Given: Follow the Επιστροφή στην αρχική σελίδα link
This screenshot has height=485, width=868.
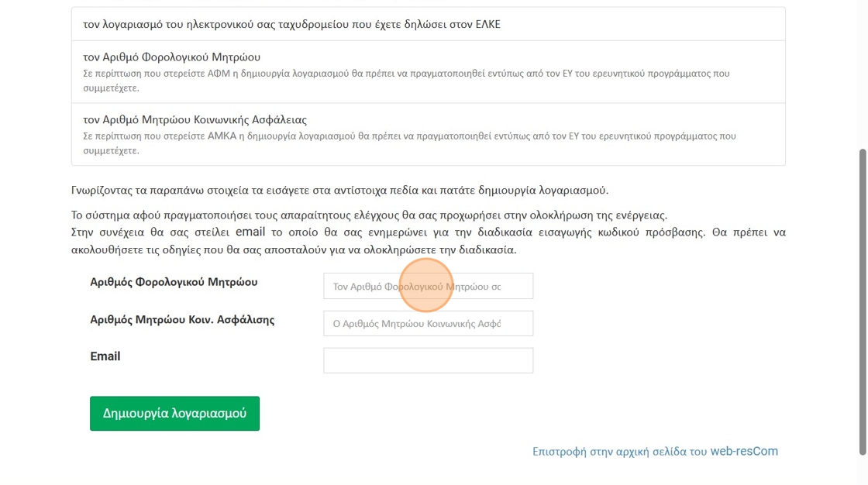Looking at the screenshot, I should tap(655, 451).
